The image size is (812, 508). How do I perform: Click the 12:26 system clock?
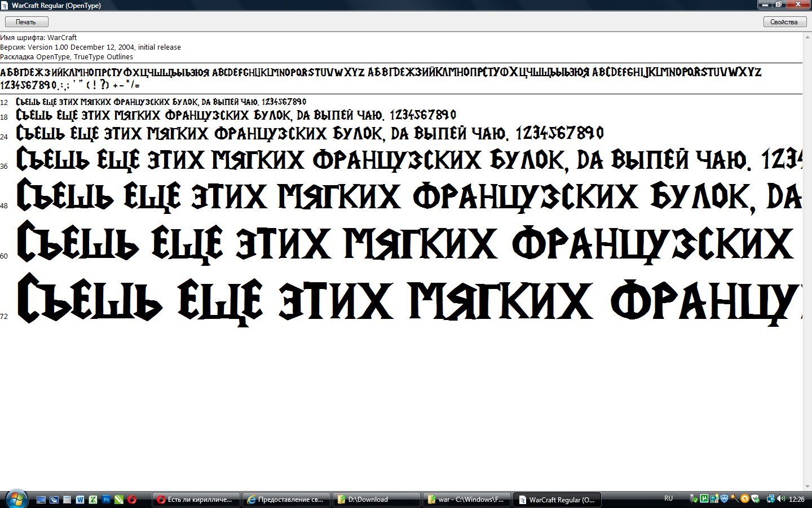point(797,499)
